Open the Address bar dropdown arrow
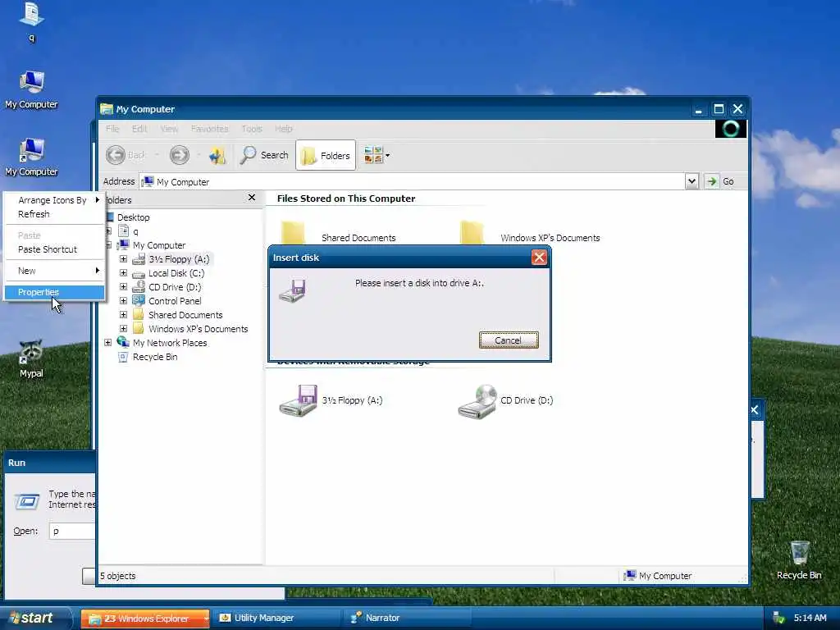Viewport: 840px width, 630px height. coord(692,181)
